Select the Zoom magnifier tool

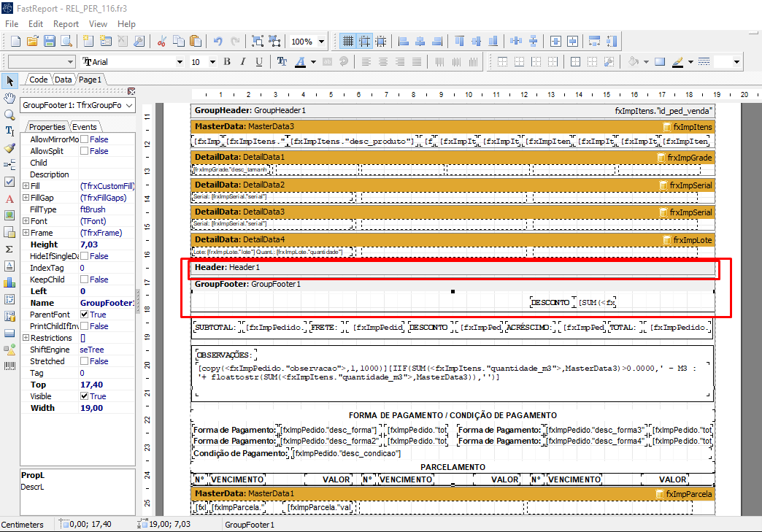tap(9, 115)
